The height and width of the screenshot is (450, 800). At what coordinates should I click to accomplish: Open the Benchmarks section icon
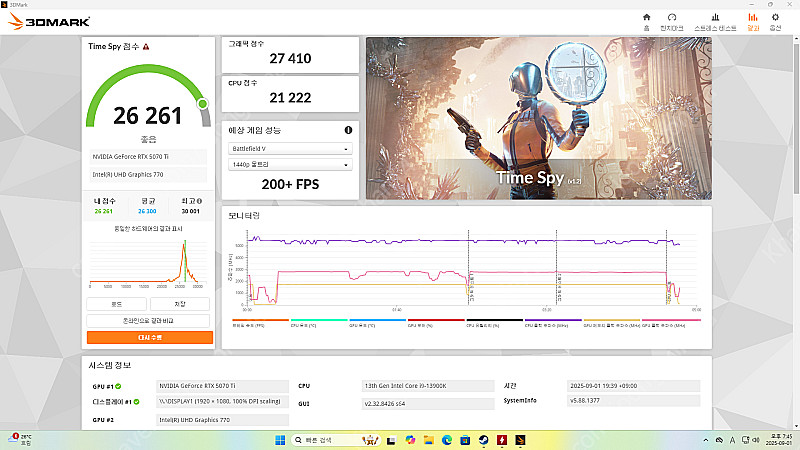pyautogui.click(x=671, y=17)
